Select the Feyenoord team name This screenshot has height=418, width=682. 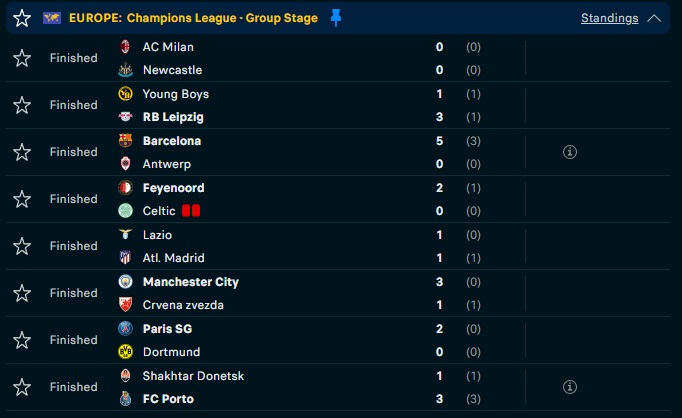coord(174,188)
